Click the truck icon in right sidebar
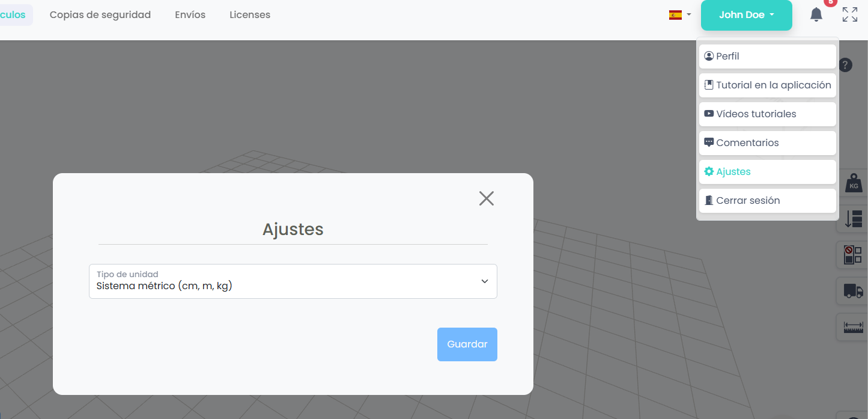This screenshot has height=419, width=868. [853, 292]
